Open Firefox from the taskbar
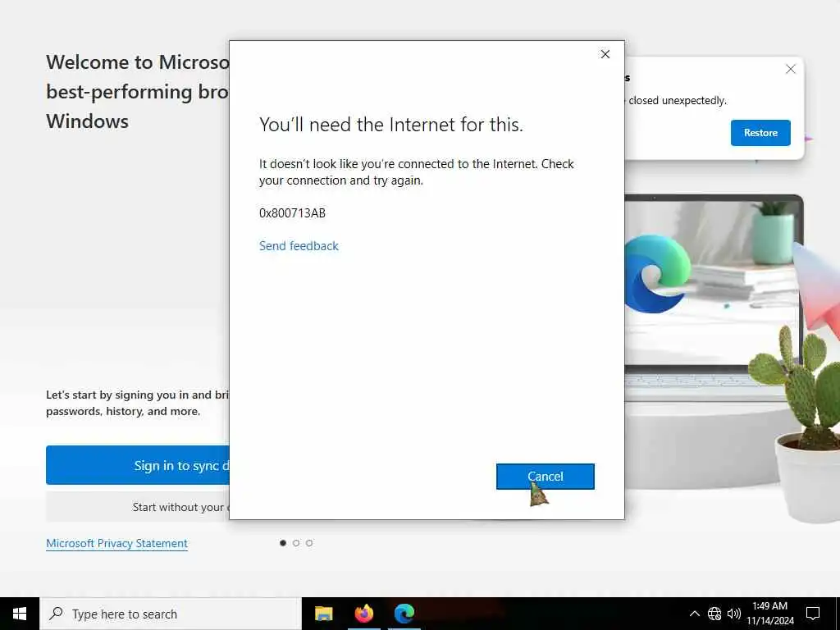 point(363,614)
